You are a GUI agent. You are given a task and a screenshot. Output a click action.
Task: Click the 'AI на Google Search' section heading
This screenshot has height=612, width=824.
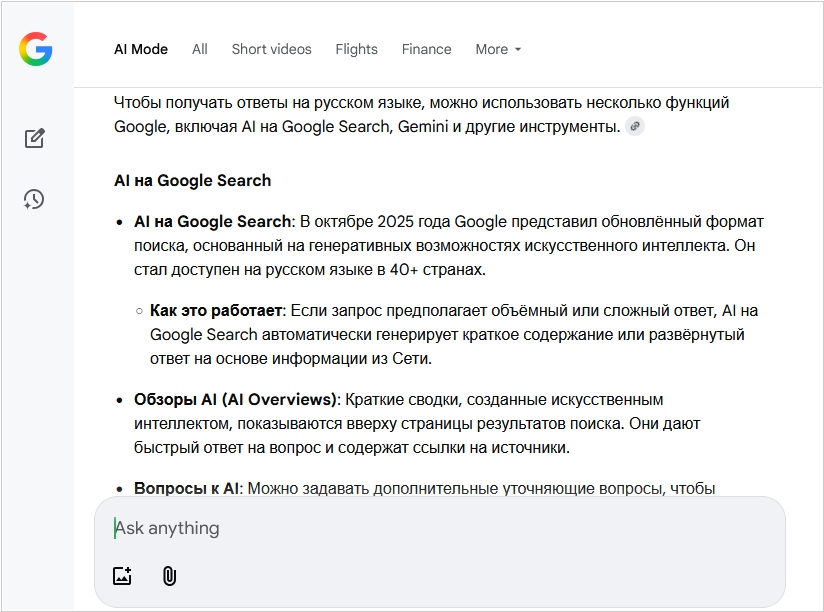coord(192,181)
